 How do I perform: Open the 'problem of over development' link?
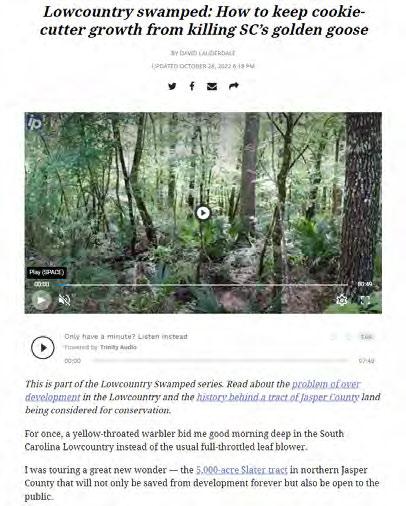pyautogui.click(x=193, y=390)
